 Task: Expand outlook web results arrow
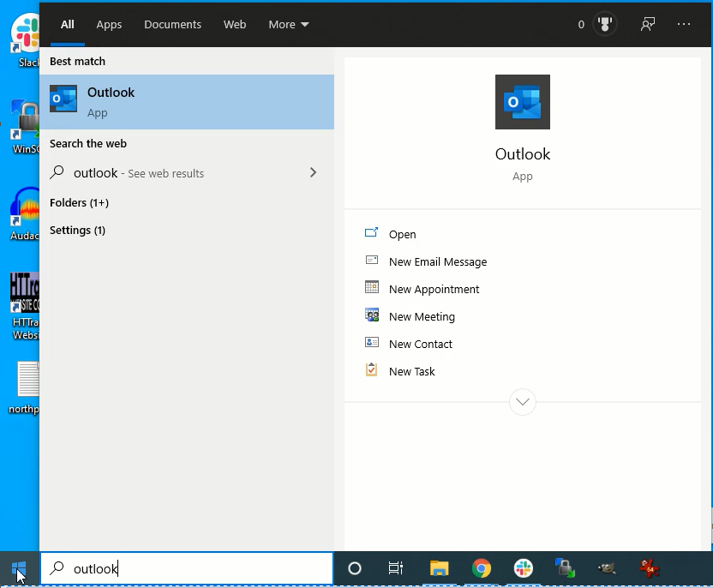click(x=313, y=172)
